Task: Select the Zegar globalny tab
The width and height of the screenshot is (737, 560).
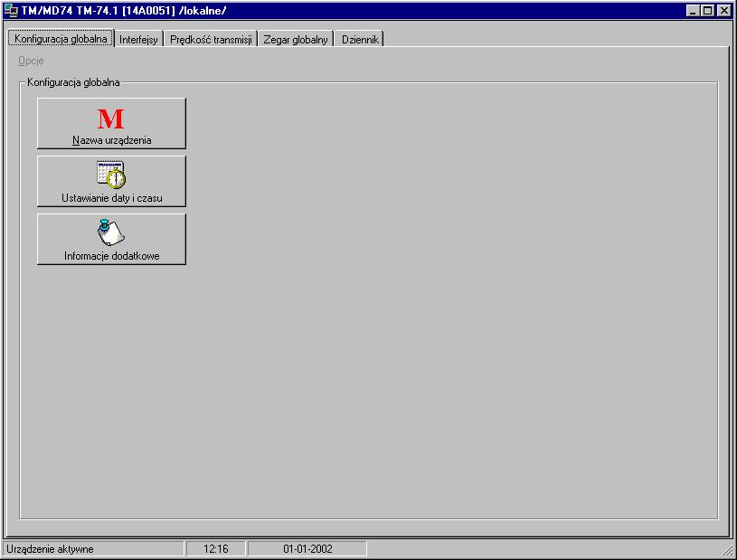Action: [295, 39]
